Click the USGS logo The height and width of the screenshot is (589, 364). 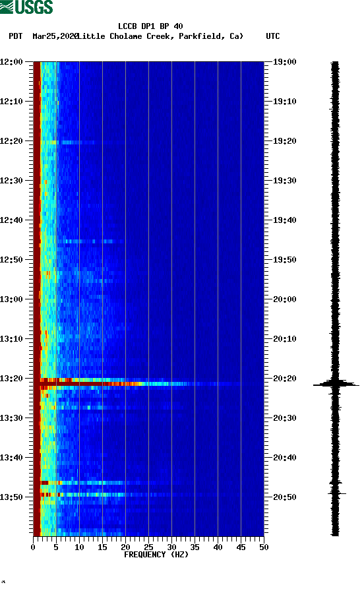click(26, 7)
